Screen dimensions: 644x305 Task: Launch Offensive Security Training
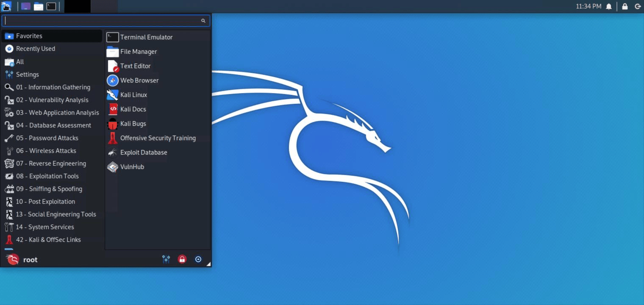[x=158, y=138]
